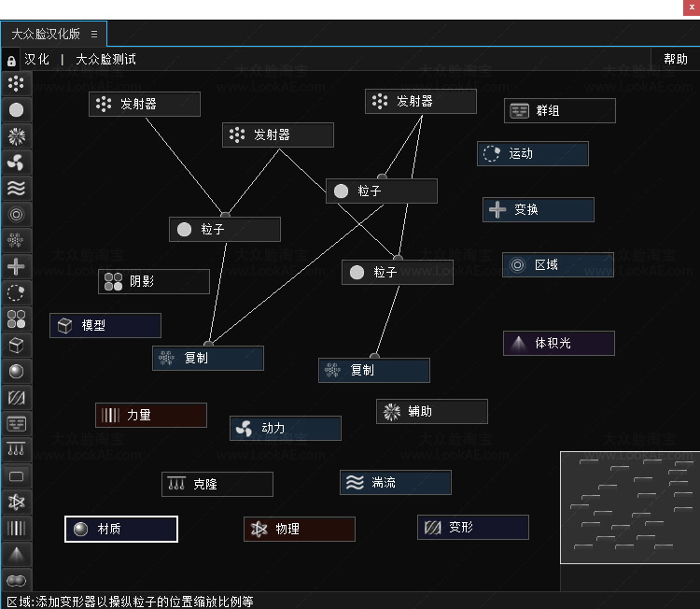Click the node graph minimap thumbnail
This screenshot has height=609, width=700.
629,507
